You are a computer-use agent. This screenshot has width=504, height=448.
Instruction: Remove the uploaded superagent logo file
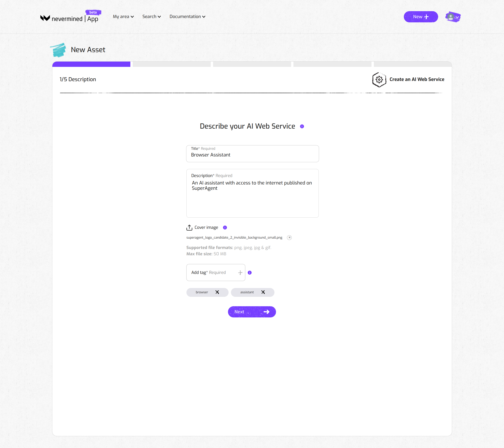(289, 238)
